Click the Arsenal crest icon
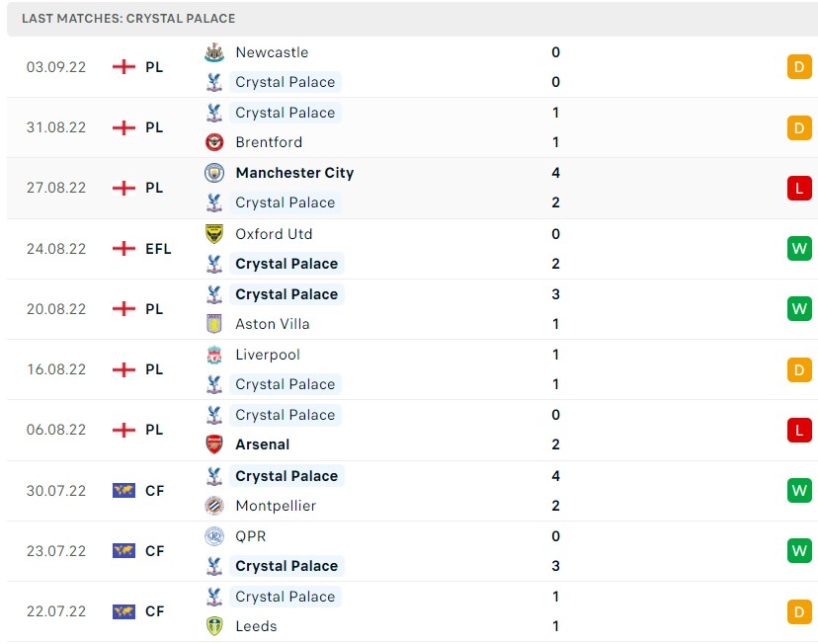The image size is (818, 644). (214, 444)
